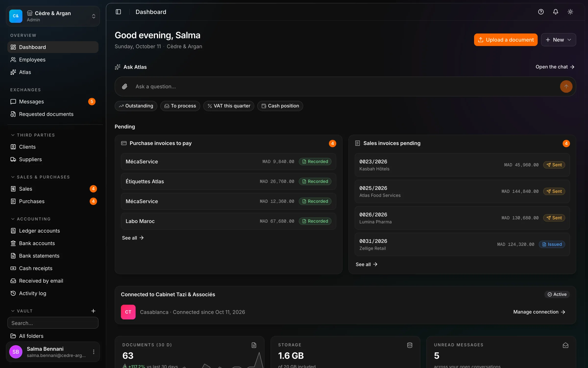Image resolution: width=588 pixels, height=368 pixels.
Task: Click the Documents (30 D) card icon
Action: 254,345
